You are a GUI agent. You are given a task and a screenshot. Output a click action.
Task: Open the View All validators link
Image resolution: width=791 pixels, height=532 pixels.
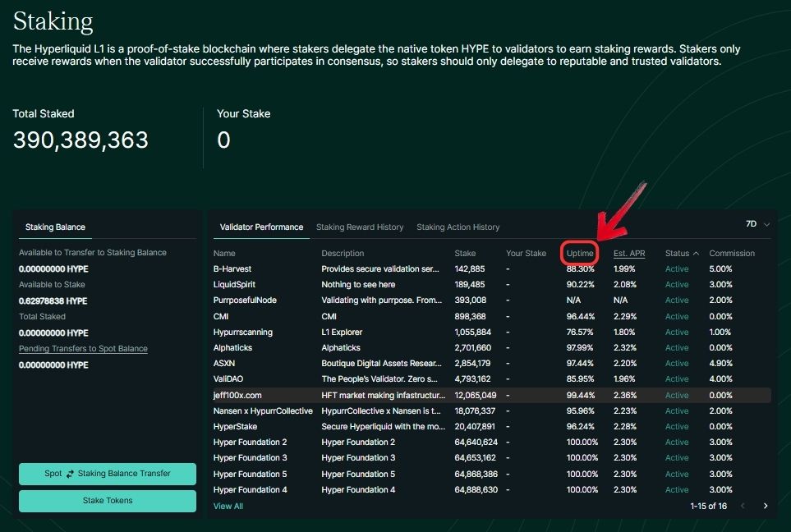click(x=228, y=506)
